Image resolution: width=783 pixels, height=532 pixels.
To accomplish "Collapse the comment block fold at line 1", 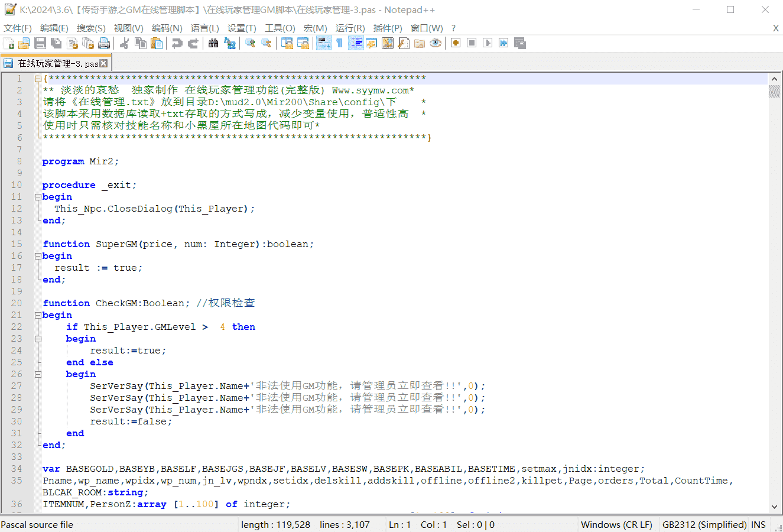I will 38,79.
